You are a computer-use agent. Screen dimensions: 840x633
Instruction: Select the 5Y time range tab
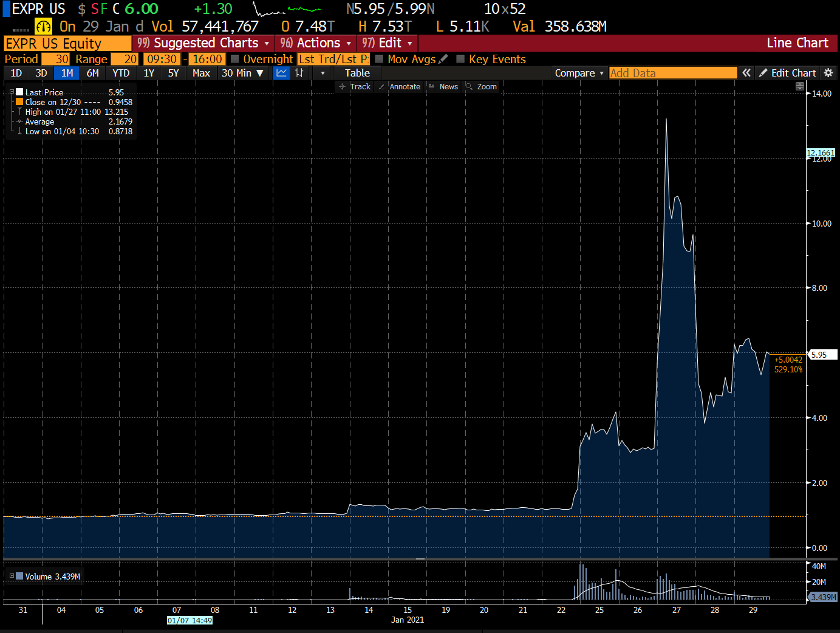[x=174, y=73]
